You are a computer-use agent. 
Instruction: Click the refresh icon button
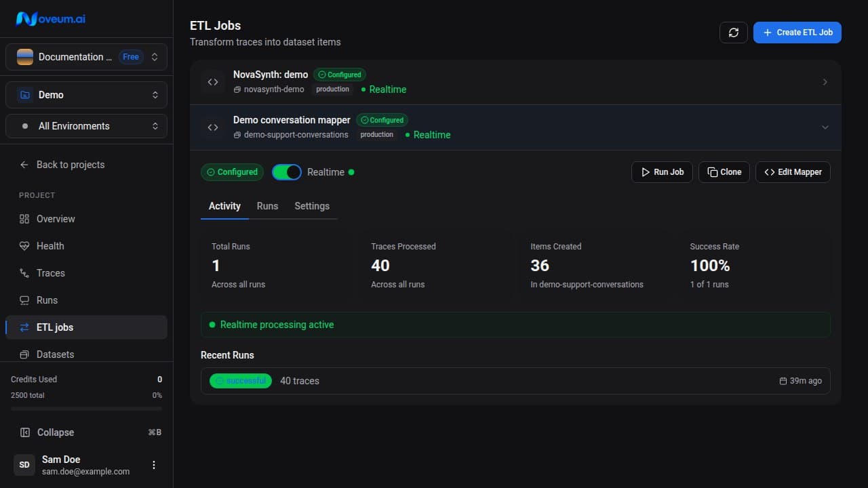pos(733,33)
